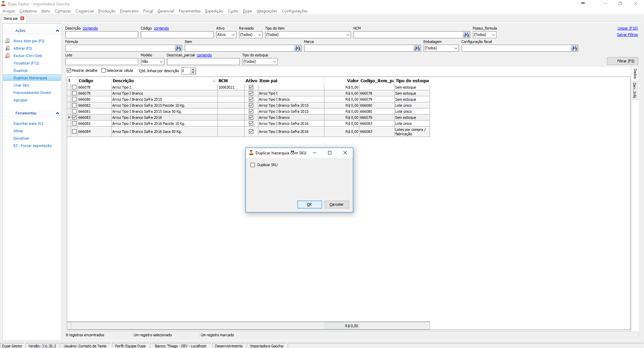Click Desativar in Ferramentas
The height and width of the screenshot is (348, 644).
pyautogui.click(x=21, y=138)
